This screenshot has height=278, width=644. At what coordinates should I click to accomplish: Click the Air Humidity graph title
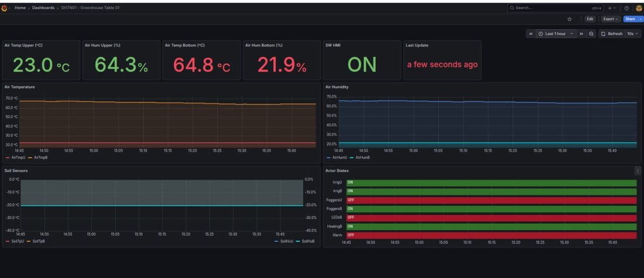coord(337,87)
